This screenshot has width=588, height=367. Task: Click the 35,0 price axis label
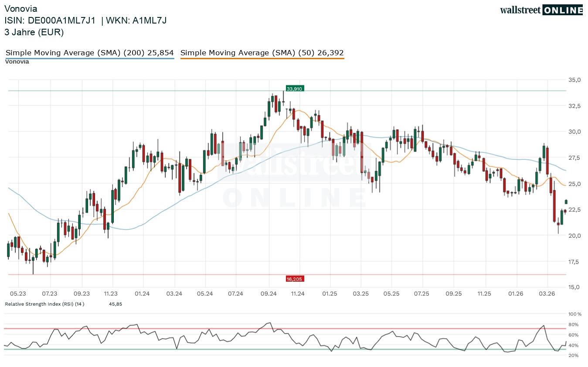(574, 80)
